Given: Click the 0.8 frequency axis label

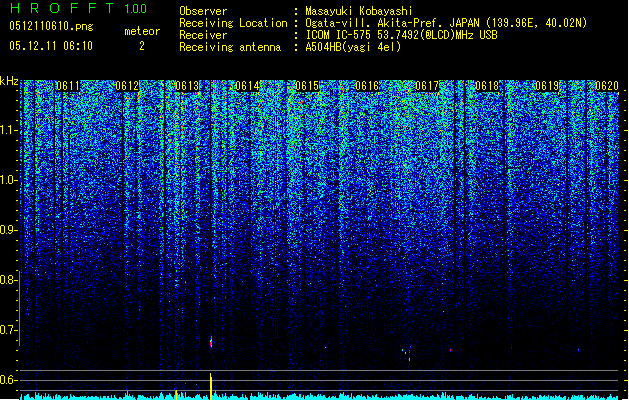Looking at the screenshot, I should [x=8, y=280].
